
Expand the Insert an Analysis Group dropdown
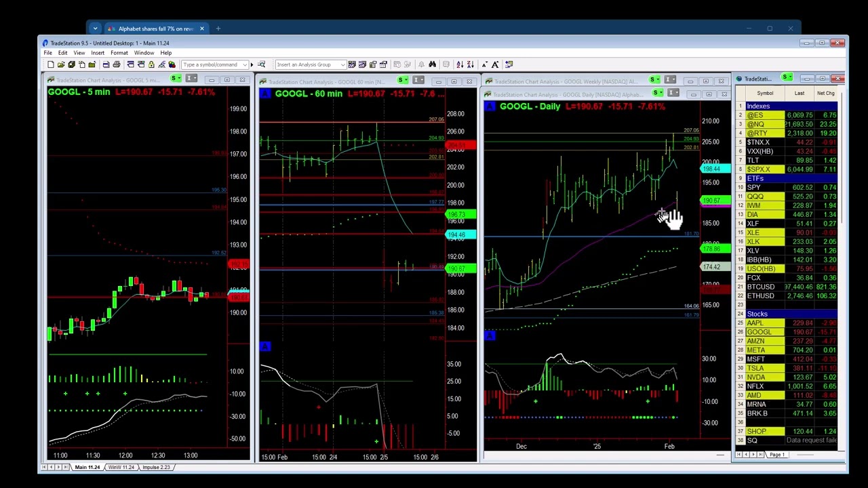click(342, 64)
